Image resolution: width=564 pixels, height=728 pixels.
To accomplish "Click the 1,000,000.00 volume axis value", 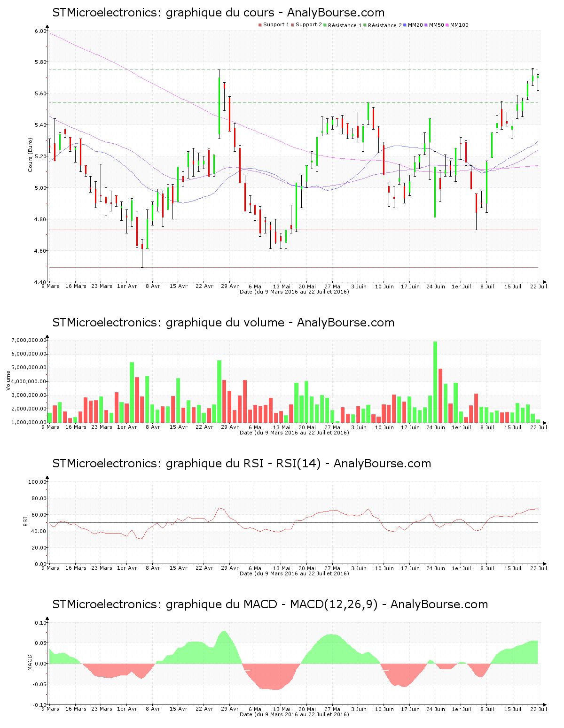I will point(29,423).
